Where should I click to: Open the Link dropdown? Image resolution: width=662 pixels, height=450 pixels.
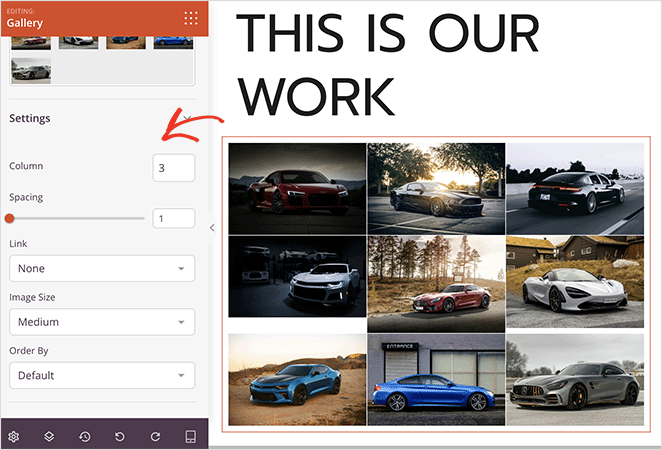[x=101, y=268]
